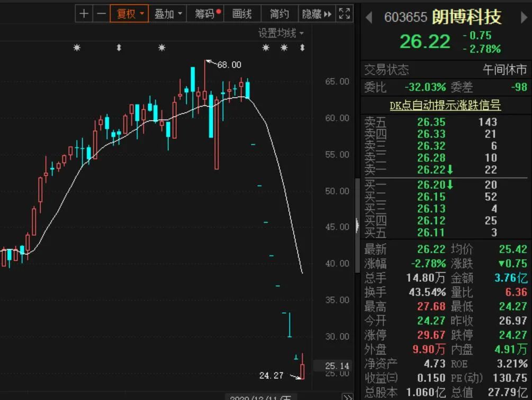Zoom out chart with minus button
Screen dimensions: 532x400
click(101, 14)
